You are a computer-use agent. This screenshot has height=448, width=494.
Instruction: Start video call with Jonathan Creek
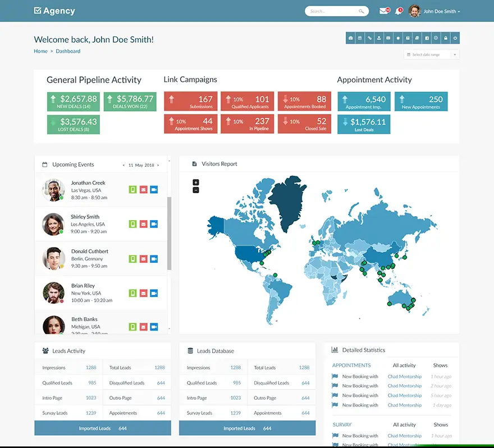click(154, 190)
